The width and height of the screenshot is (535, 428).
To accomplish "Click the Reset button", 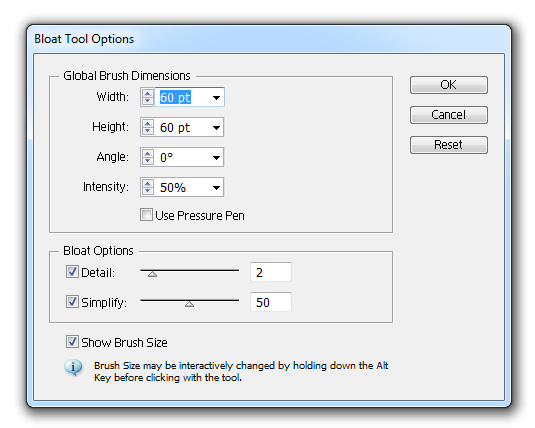I will pos(448,145).
